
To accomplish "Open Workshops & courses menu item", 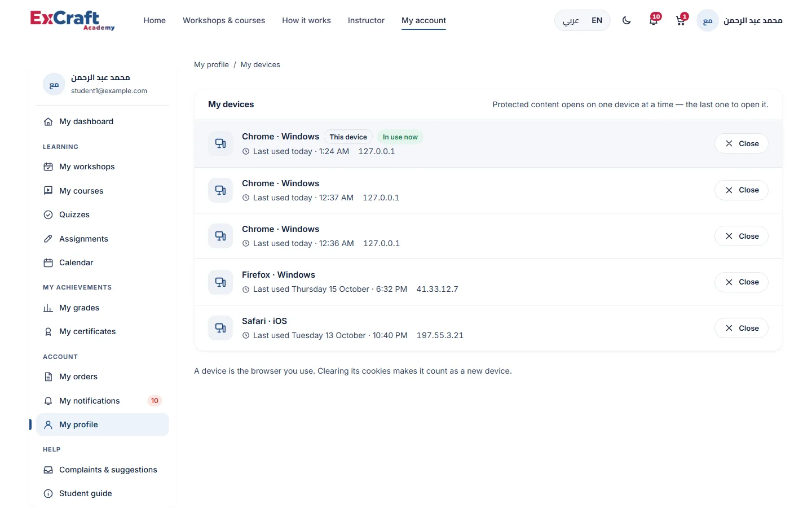I will coord(224,20).
